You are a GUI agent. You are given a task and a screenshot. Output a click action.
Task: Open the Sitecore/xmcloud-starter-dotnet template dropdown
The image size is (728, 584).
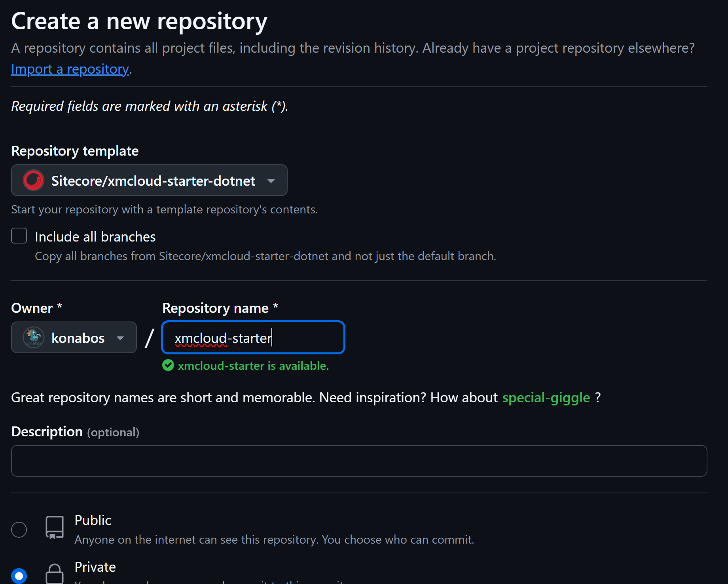(x=149, y=181)
